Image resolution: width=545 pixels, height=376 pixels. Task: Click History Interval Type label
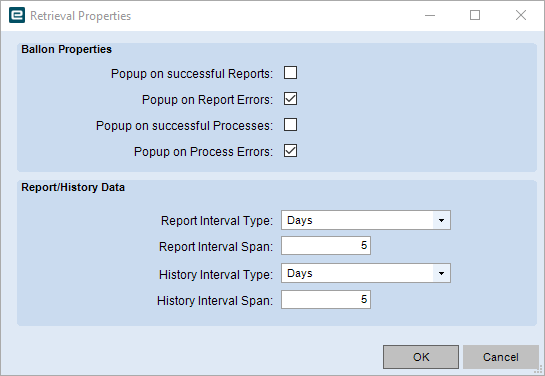216,275
